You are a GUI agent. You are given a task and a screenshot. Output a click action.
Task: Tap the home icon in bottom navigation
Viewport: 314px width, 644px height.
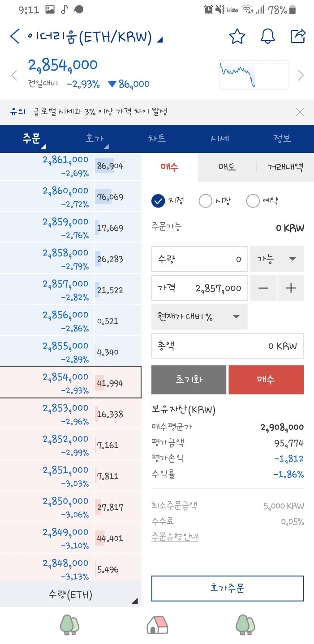click(157, 625)
